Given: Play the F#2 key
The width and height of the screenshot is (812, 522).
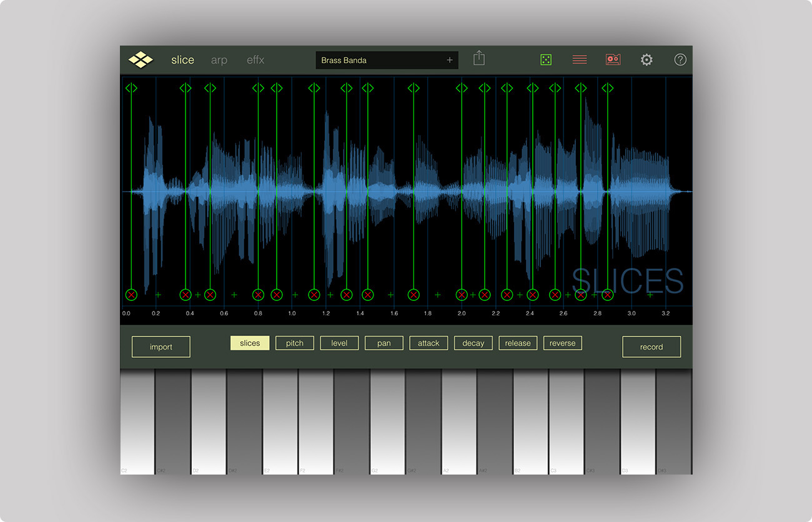Looking at the screenshot, I should click(x=352, y=421).
